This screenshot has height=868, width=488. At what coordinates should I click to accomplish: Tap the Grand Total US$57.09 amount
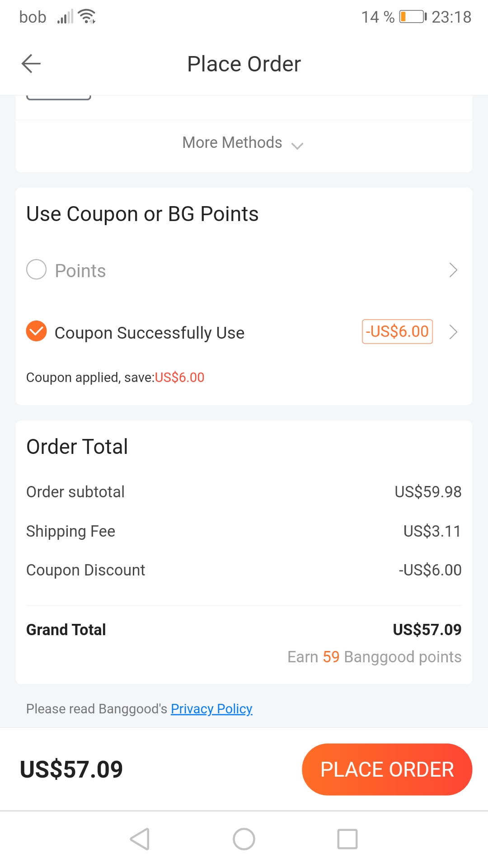pos(427,630)
